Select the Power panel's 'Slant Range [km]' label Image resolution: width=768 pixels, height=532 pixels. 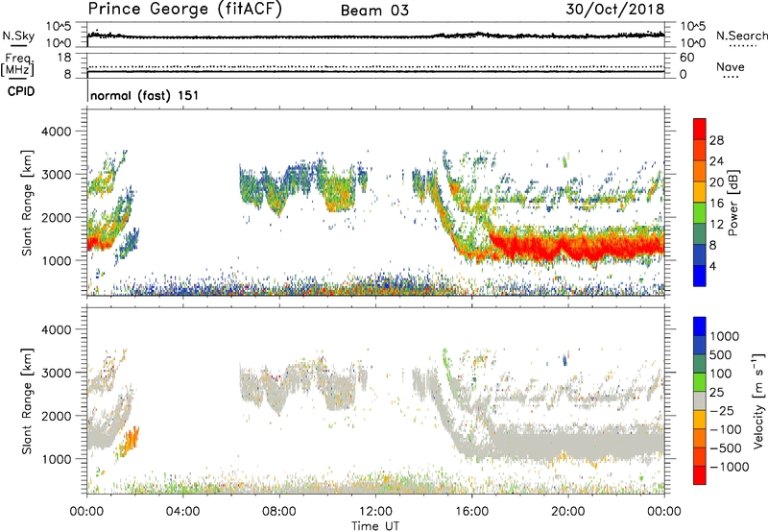tap(27, 203)
